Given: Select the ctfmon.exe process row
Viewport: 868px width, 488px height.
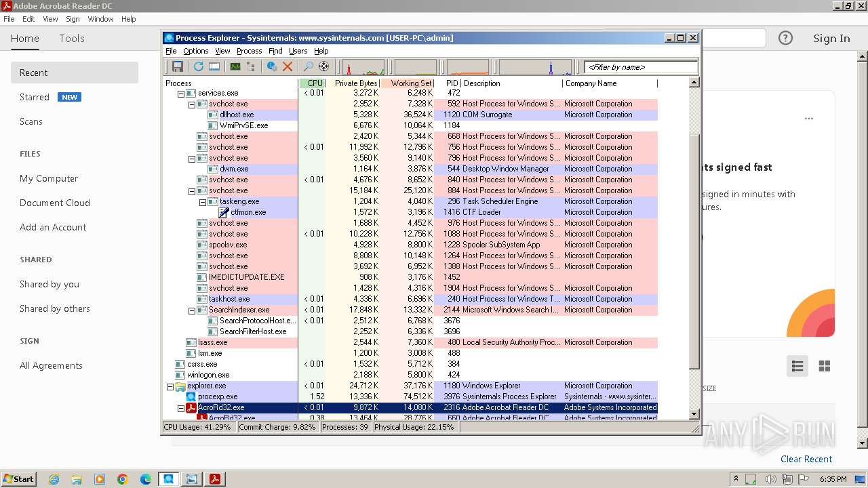Looking at the screenshot, I should [410, 212].
